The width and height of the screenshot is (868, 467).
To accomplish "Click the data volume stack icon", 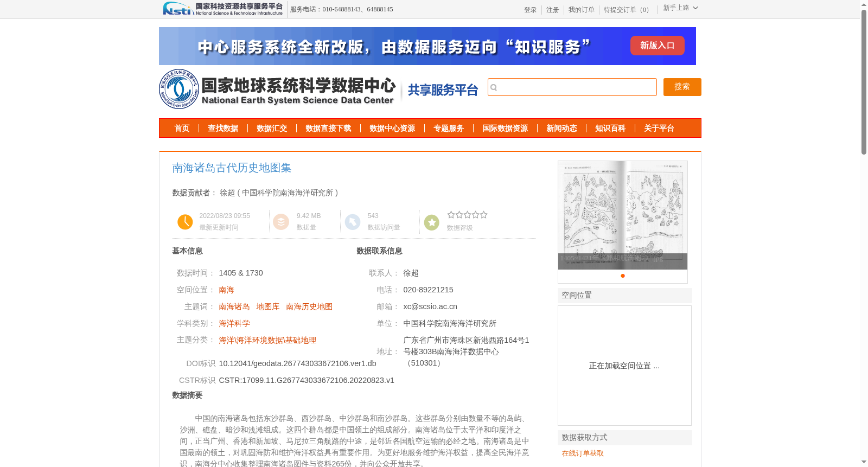I will coord(281,222).
